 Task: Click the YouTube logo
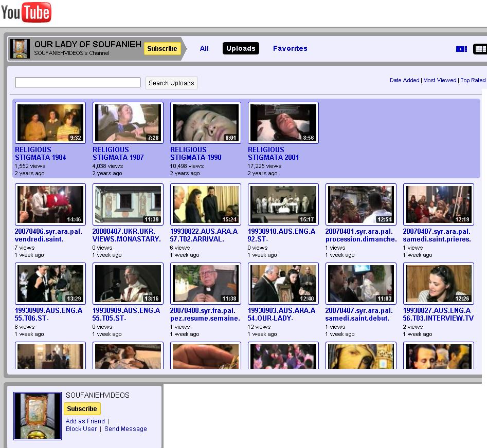26,12
